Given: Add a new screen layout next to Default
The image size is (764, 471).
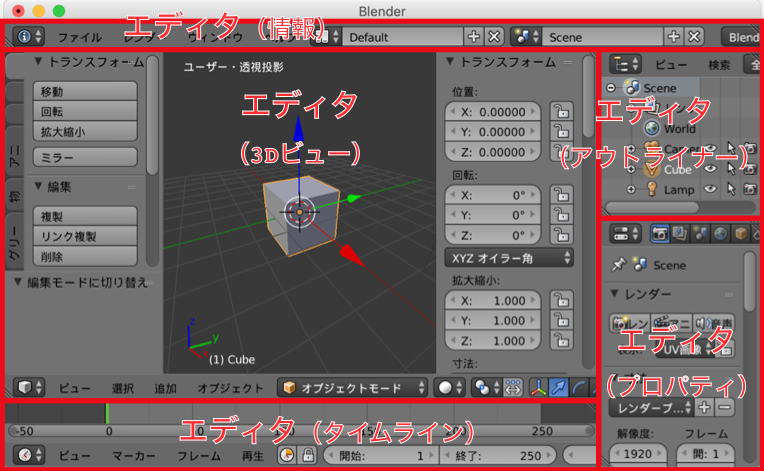Looking at the screenshot, I should pyautogui.click(x=473, y=37).
